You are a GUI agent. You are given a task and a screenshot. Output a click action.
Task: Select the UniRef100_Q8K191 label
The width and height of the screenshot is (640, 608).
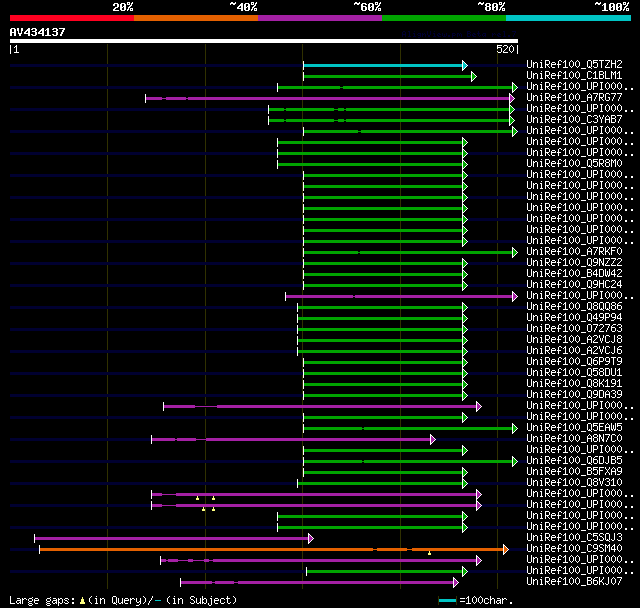coord(574,384)
